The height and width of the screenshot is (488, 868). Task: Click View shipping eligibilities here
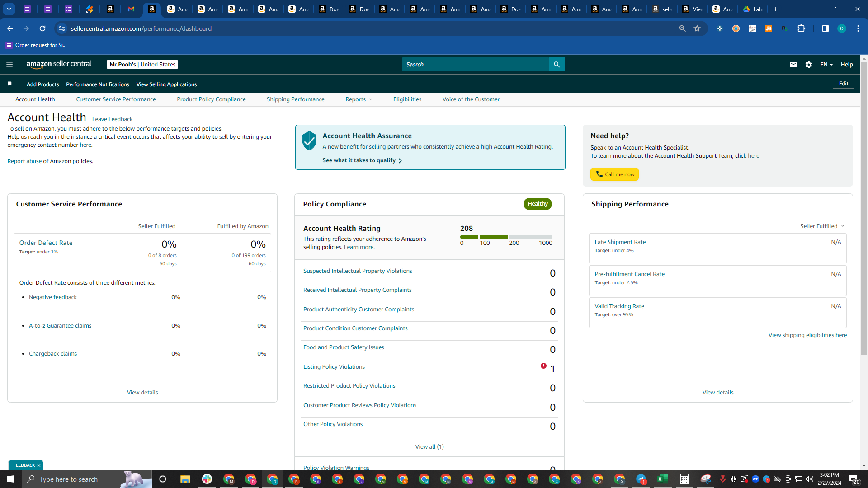pyautogui.click(x=807, y=335)
